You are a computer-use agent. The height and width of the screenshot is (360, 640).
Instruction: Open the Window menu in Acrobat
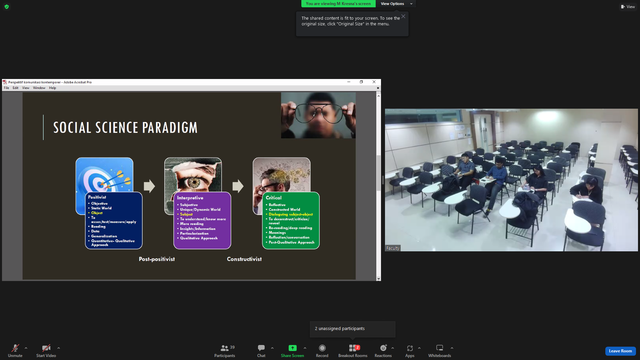(39, 88)
